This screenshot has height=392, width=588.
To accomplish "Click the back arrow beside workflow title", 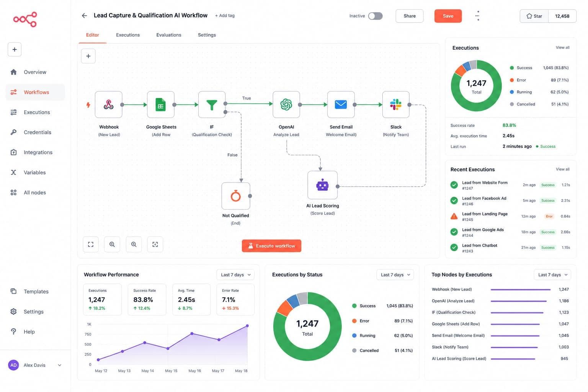I will 84,16.
